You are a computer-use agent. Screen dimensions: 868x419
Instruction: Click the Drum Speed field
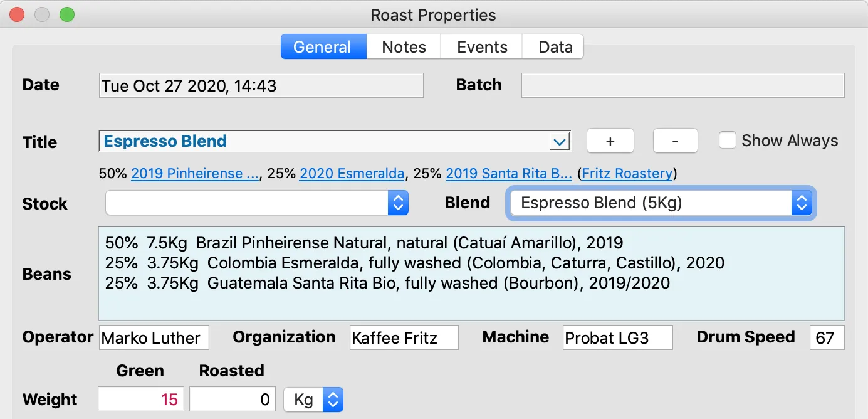tap(827, 337)
